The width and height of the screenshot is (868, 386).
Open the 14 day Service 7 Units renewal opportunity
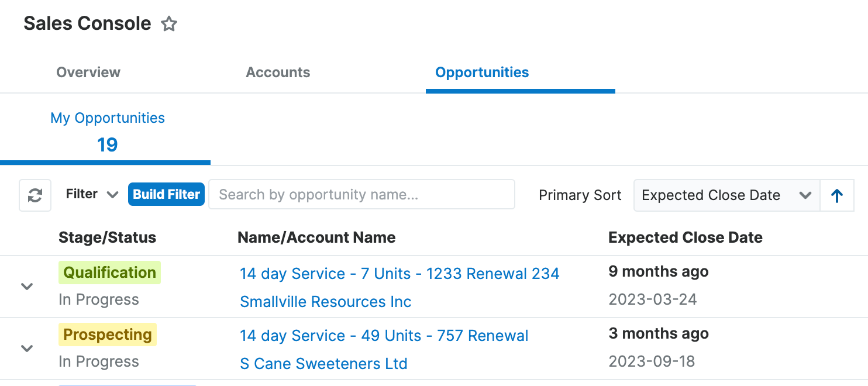coord(399,273)
